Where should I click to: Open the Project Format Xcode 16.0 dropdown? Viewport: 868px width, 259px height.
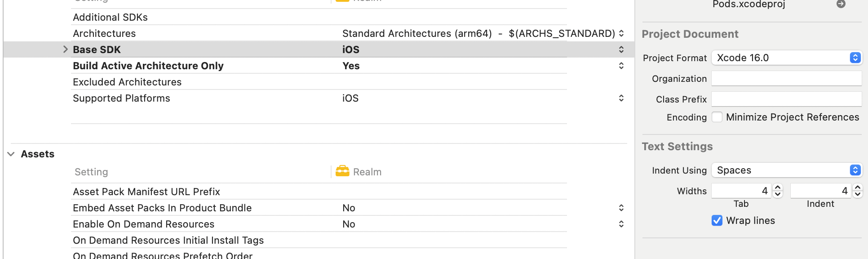click(787, 58)
